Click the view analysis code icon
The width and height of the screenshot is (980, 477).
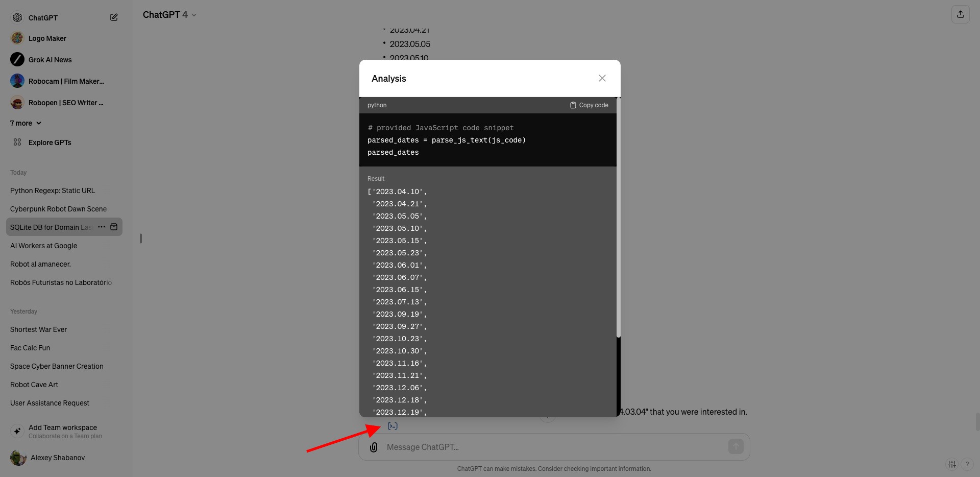pos(393,426)
